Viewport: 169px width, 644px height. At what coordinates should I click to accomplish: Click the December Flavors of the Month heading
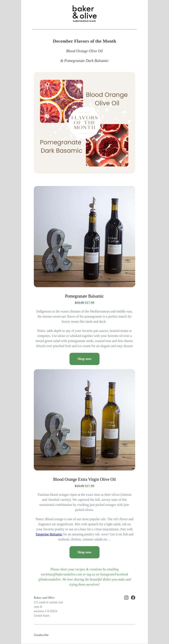(x=84, y=41)
